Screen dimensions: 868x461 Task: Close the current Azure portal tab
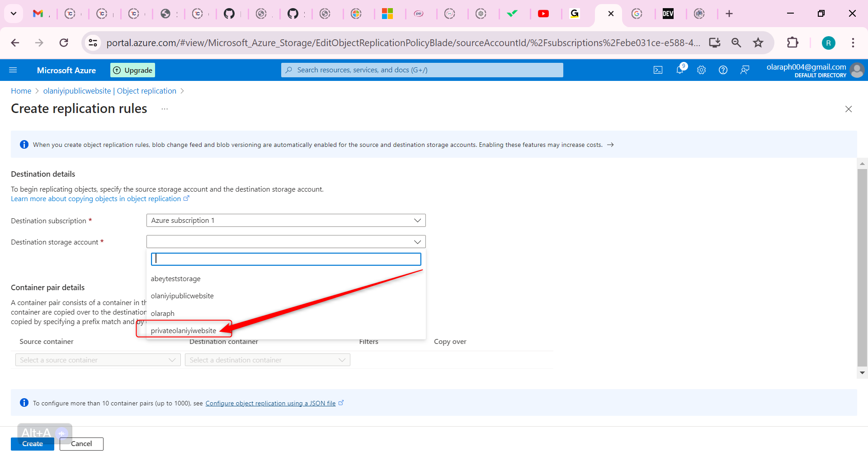(x=611, y=14)
